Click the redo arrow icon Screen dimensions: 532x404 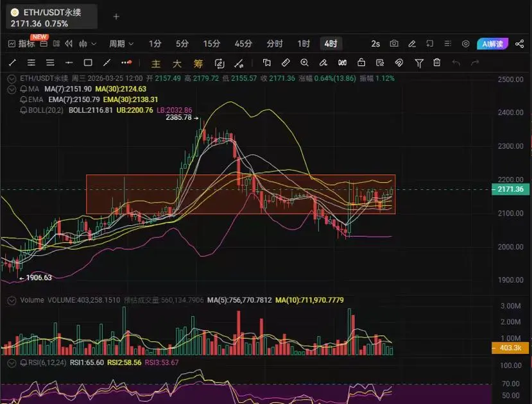pos(475,63)
